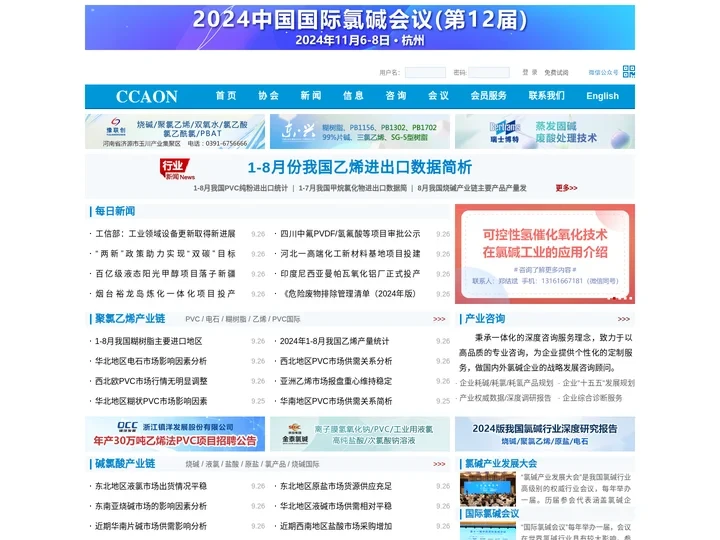Open the 首页 menu item

pyautogui.click(x=226, y=96)
